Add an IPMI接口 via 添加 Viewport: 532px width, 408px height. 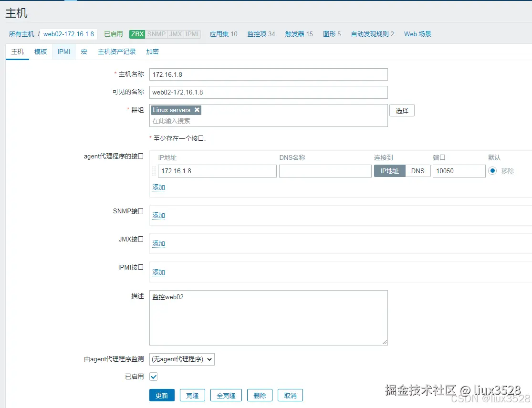pos(158,272)
